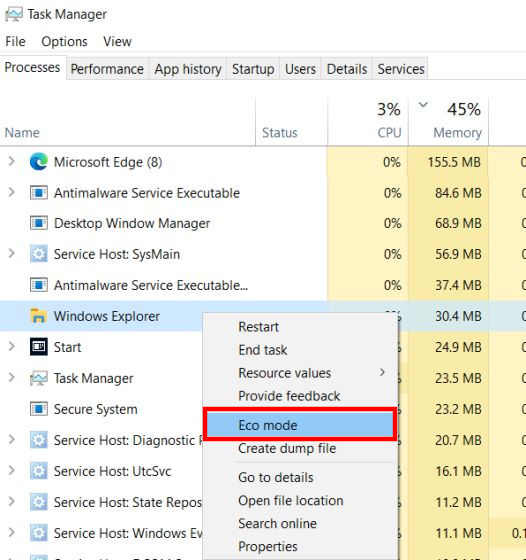Click the 84.6 MB memory value
This screenshot has height=560, width=526.
tap(458, 193)
